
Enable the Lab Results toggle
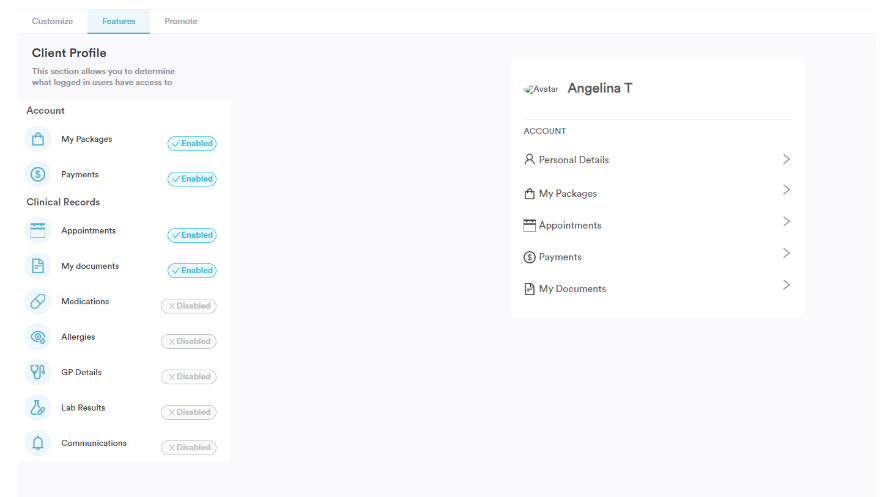click(189, 412)
